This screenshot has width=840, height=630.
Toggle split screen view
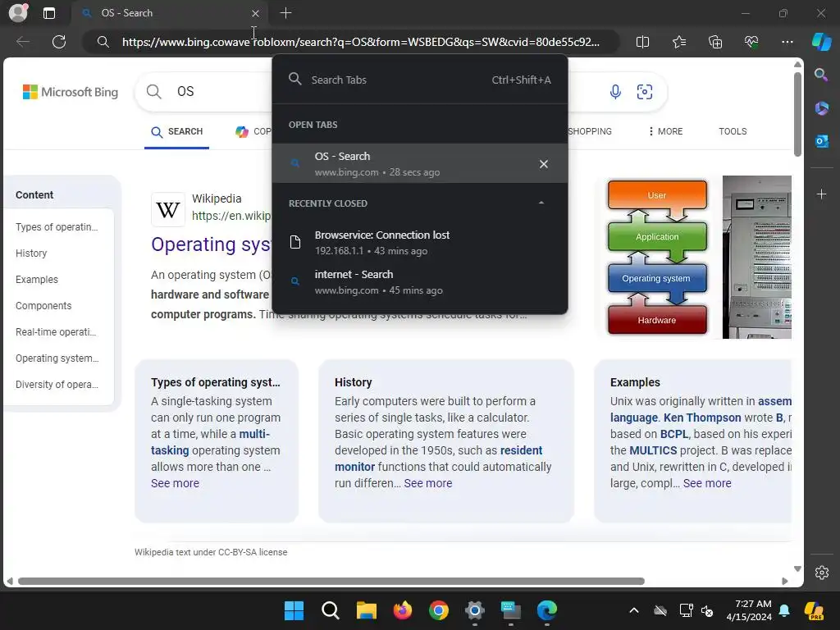click(x=642, y=42)
